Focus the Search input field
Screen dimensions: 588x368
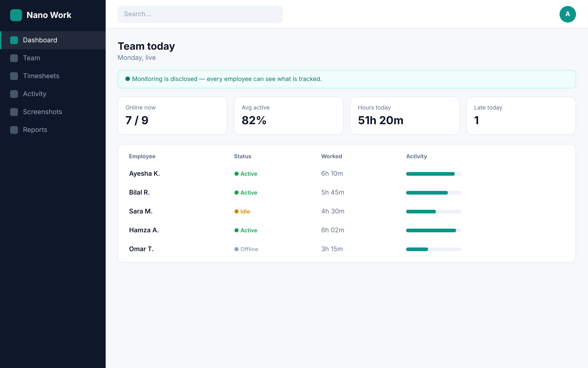tap(200, 14)
